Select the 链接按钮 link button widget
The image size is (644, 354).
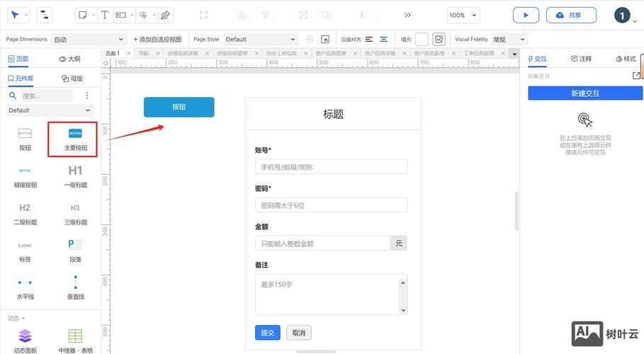click(x=25, y=177)
